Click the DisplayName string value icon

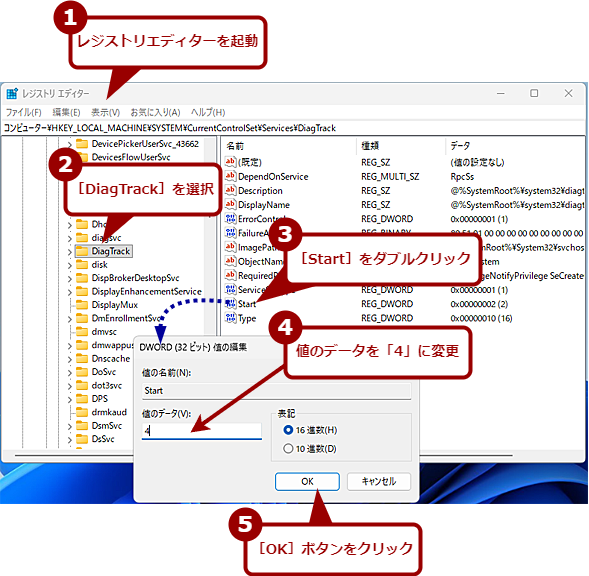point(230,204)
